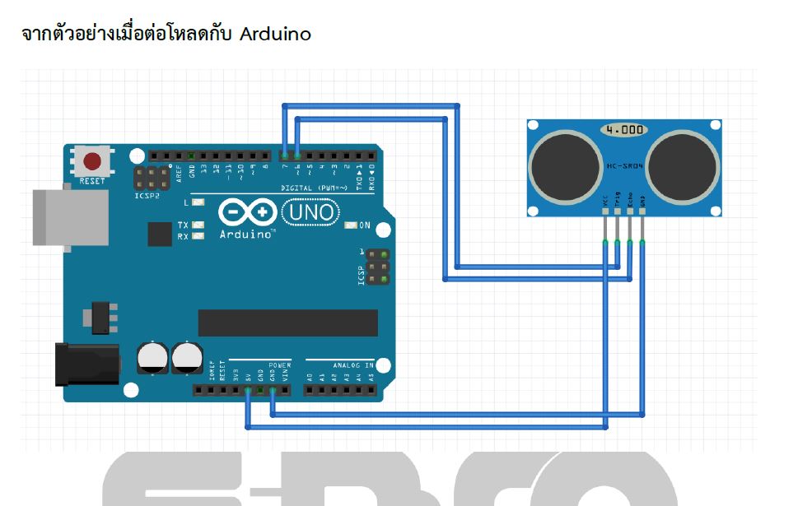Select the 5V power pin wire connection
812x506 pixels.
(247, 390)
